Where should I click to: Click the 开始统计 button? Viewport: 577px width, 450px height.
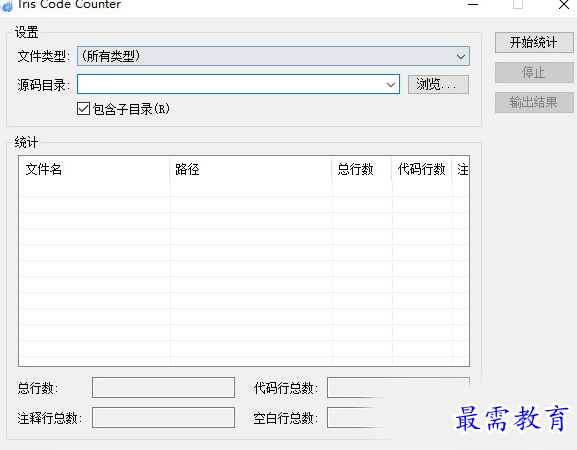534,43
